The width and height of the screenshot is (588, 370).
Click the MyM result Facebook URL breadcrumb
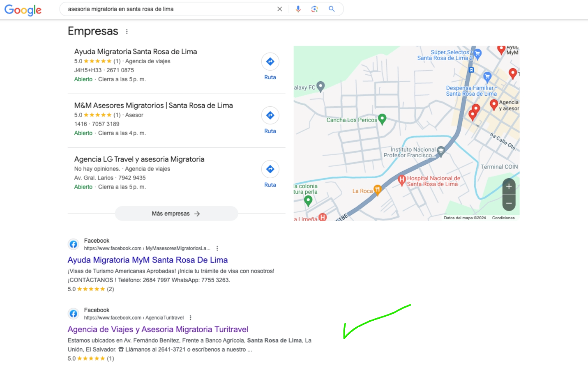pos(147,248)
